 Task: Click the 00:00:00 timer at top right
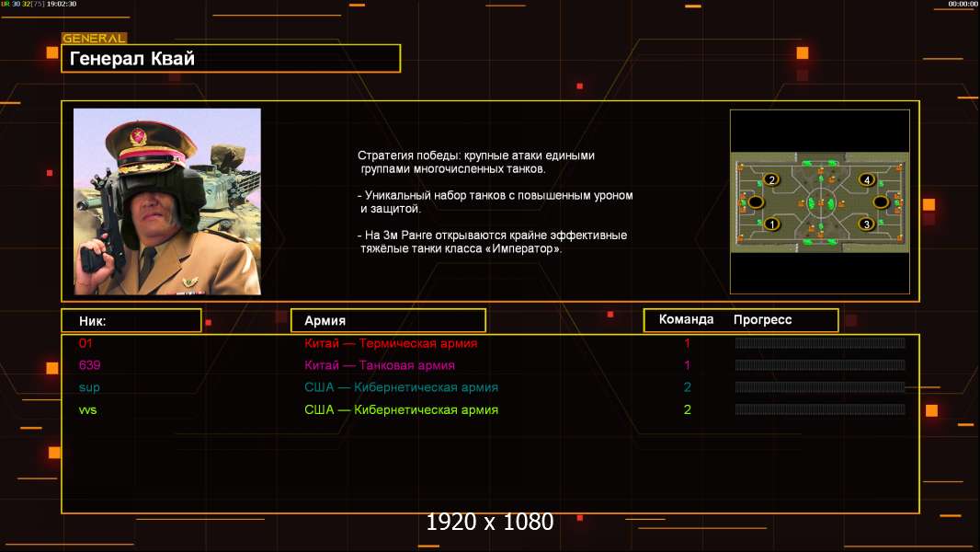tap(963, 4)
